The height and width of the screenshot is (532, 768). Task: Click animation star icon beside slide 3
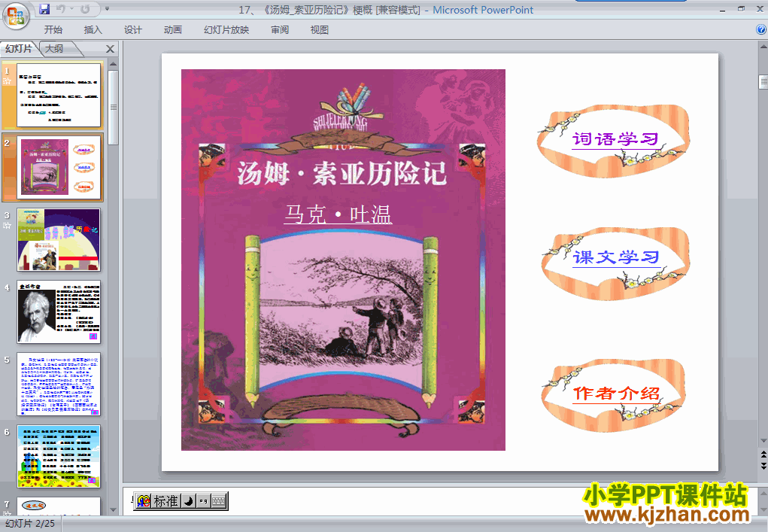[7, 225]
